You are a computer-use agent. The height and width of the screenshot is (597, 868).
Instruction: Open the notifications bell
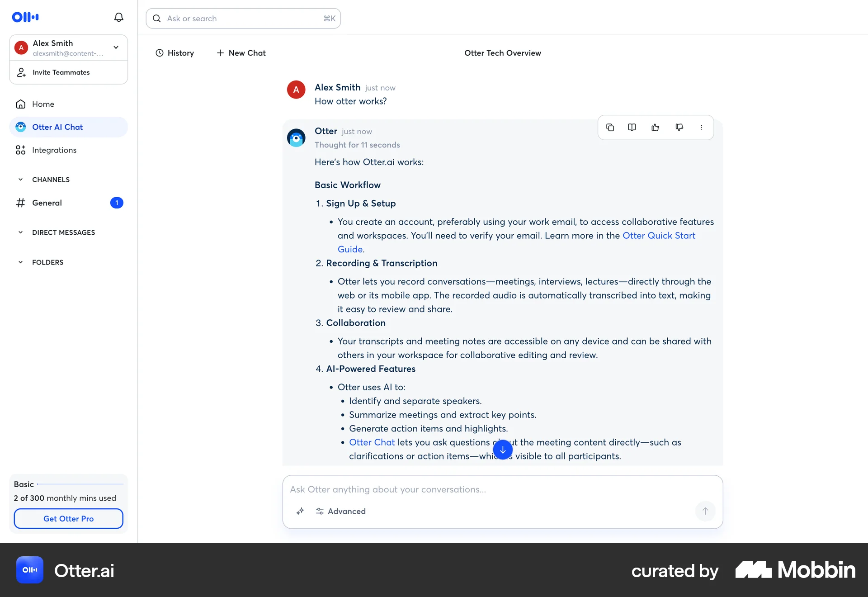point(118,17)
